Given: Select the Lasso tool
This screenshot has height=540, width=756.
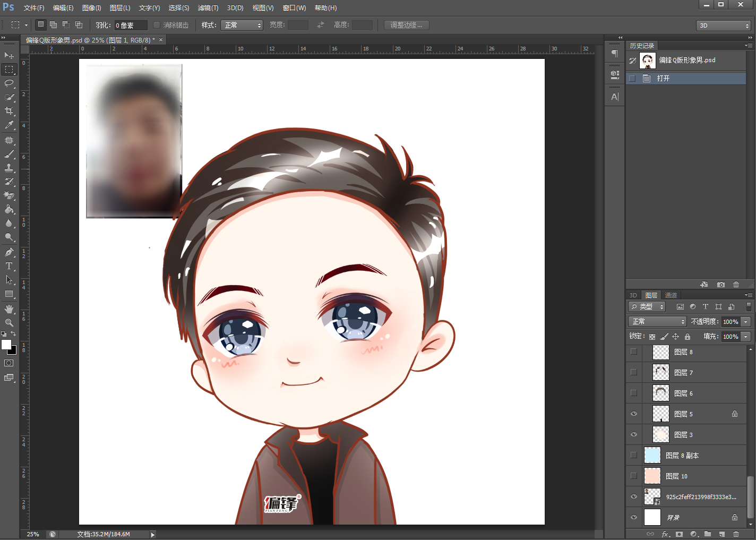Looking at the screenshot, I should 9,83.
